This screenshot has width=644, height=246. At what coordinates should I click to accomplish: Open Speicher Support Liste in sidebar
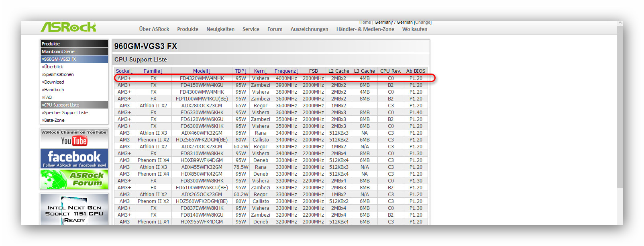(x=65, y=113)
